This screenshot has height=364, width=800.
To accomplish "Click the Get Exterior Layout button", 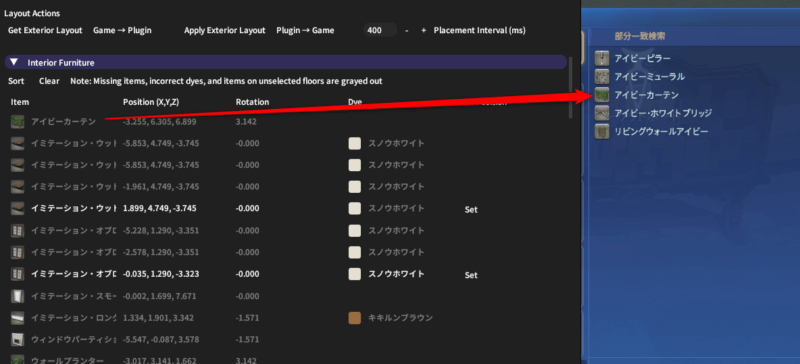I will click(45, 30).
